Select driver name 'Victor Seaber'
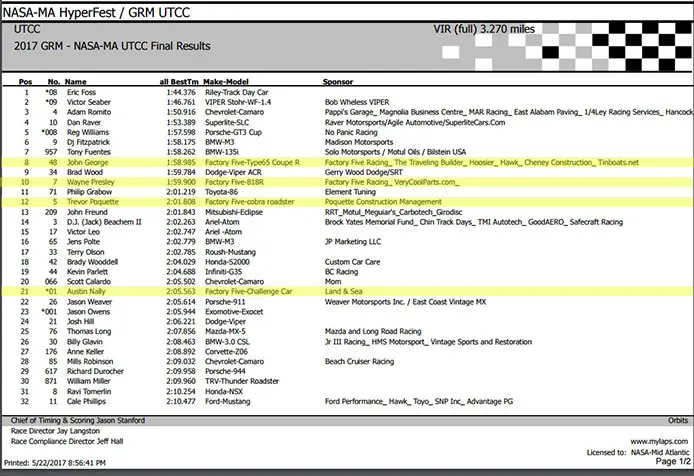Screen dimensions: 694x476 pyautogui.click(x=89, y=102)
